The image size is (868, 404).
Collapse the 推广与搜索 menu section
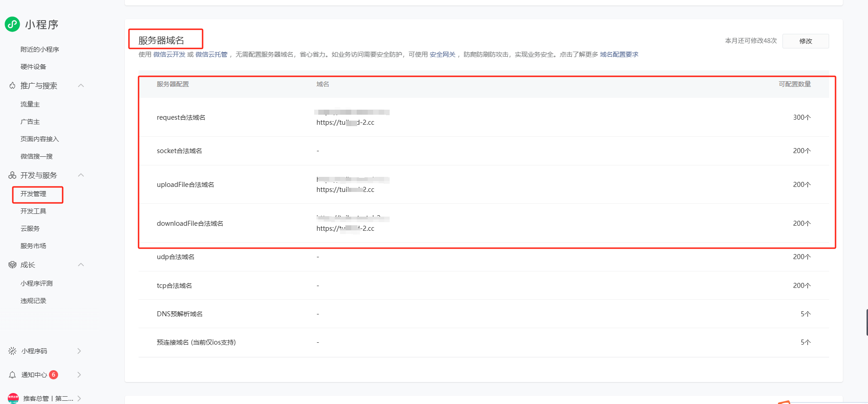81,86
